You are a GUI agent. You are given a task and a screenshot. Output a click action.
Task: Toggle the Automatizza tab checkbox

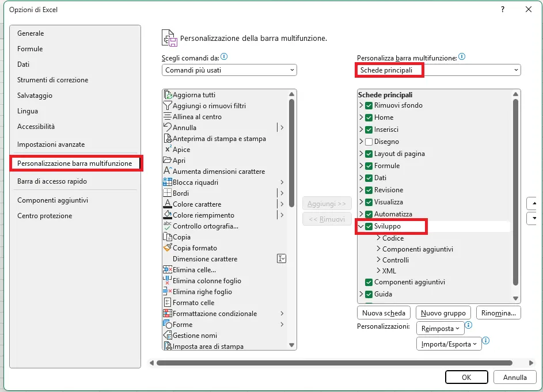point(369,214)
